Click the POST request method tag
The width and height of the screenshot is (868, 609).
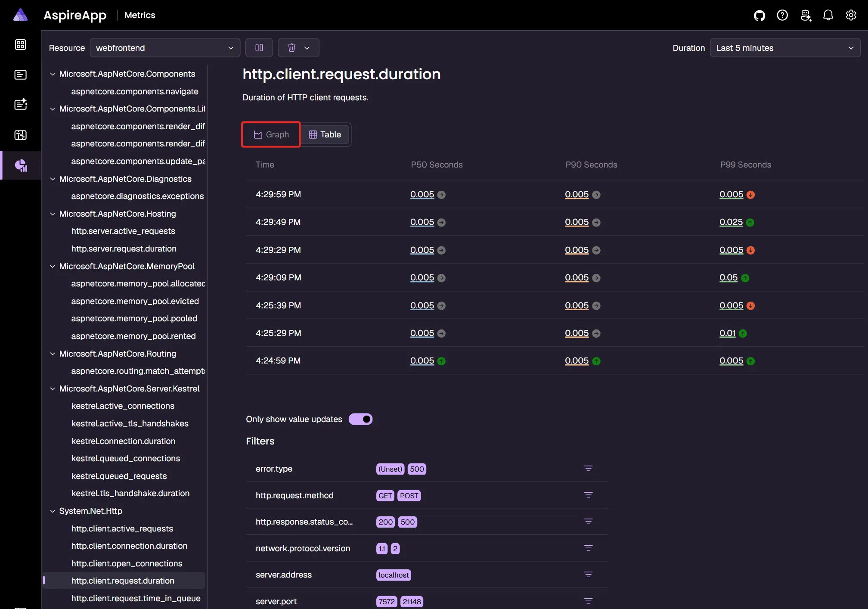point(409,496)
